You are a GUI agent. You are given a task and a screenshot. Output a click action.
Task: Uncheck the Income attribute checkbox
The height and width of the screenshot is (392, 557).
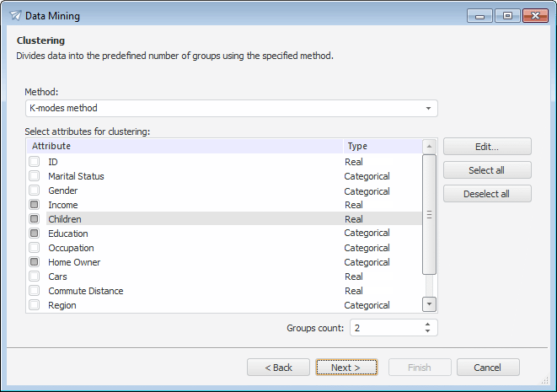pos(35,205)
